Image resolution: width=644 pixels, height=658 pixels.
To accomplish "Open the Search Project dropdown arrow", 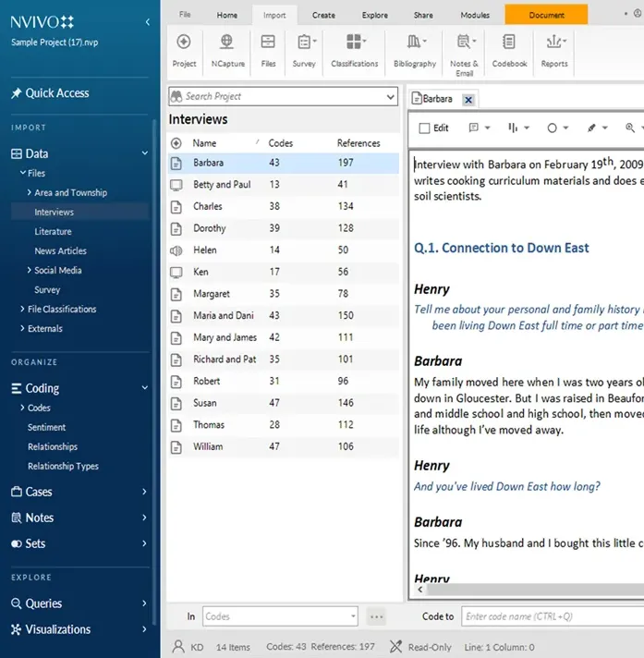I will point(390,97).
